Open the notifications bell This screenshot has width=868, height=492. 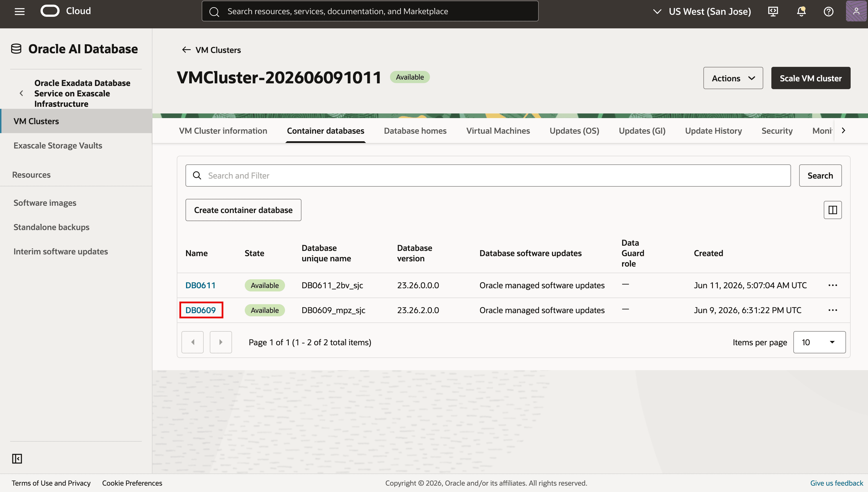coord(801,12)
